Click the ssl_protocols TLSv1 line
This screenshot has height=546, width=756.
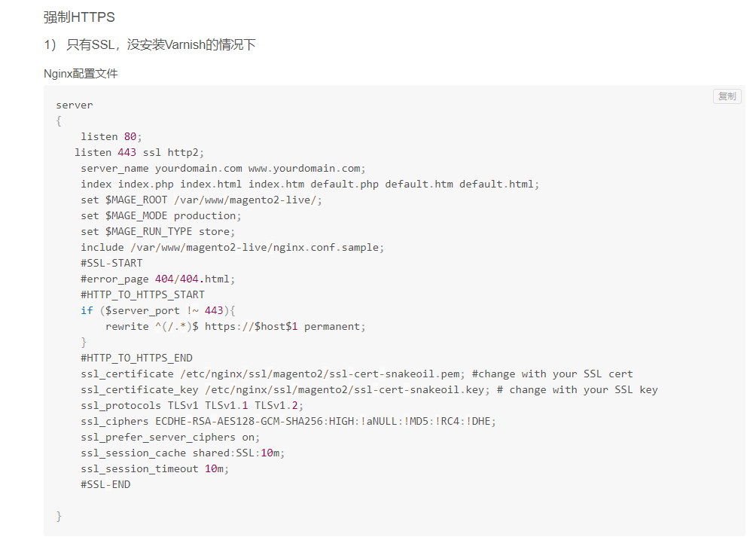click(192, 405)
